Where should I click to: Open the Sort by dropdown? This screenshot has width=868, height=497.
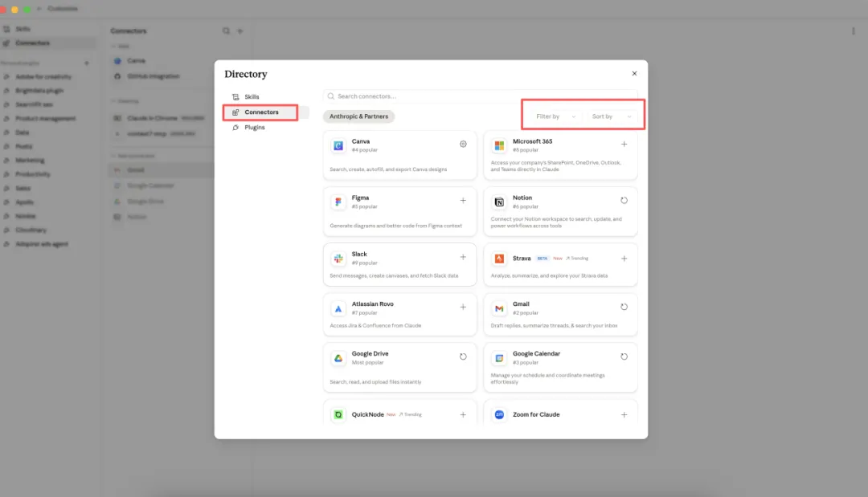click(611, 116)
